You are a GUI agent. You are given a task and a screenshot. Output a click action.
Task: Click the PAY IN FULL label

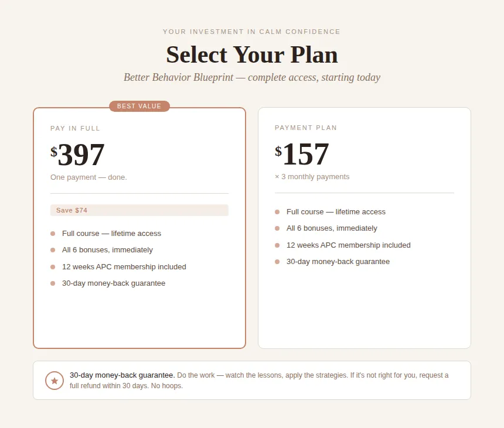[75, 128]
